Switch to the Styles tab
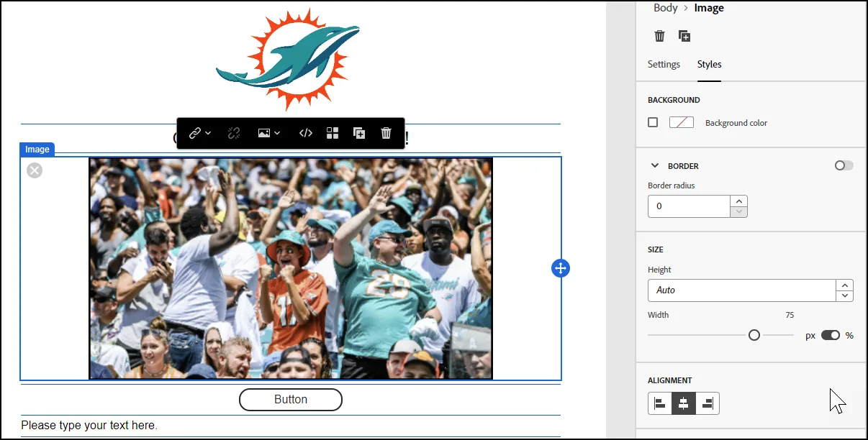868x440 pixels. point(709,64)
